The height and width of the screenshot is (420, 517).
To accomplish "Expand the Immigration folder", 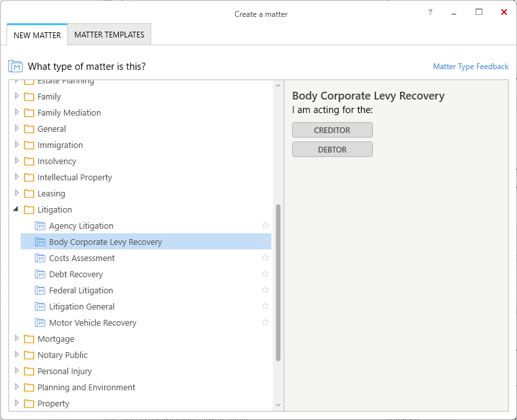I will 17,144.
